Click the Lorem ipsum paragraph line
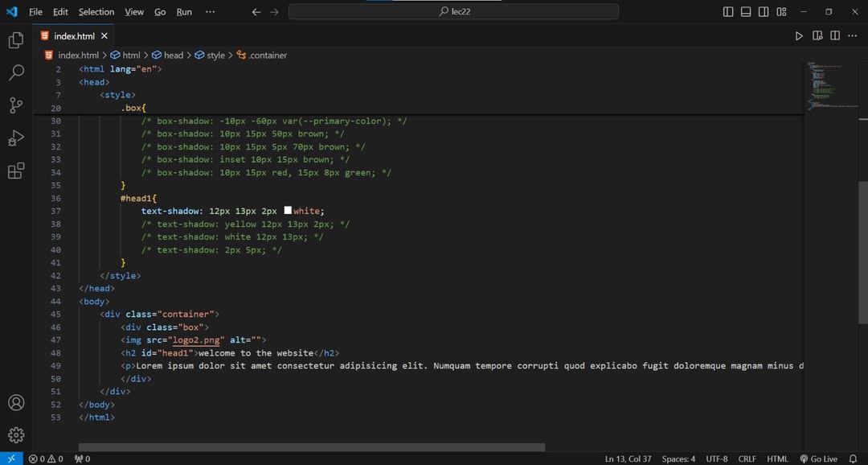Screen dimensions: 868x465 tap(461, 366)
